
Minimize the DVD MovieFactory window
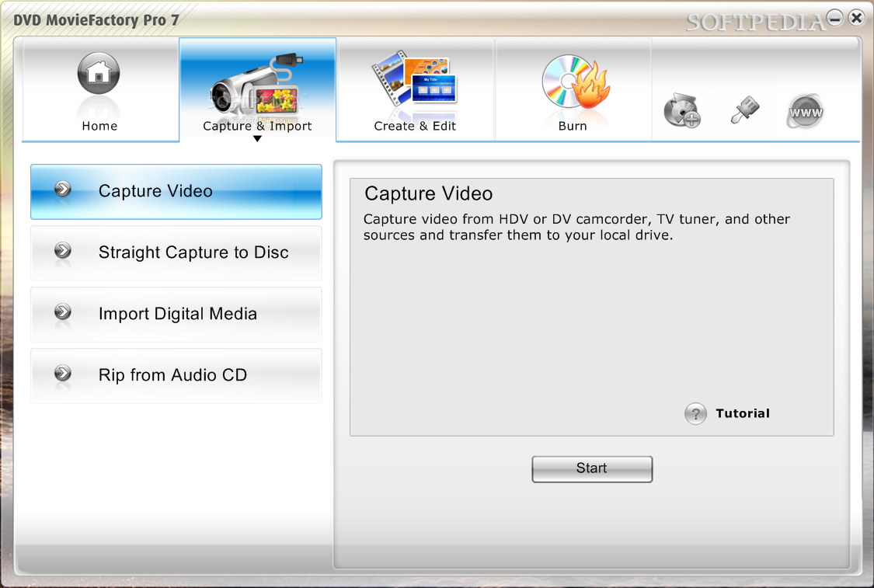pos(835,18)
